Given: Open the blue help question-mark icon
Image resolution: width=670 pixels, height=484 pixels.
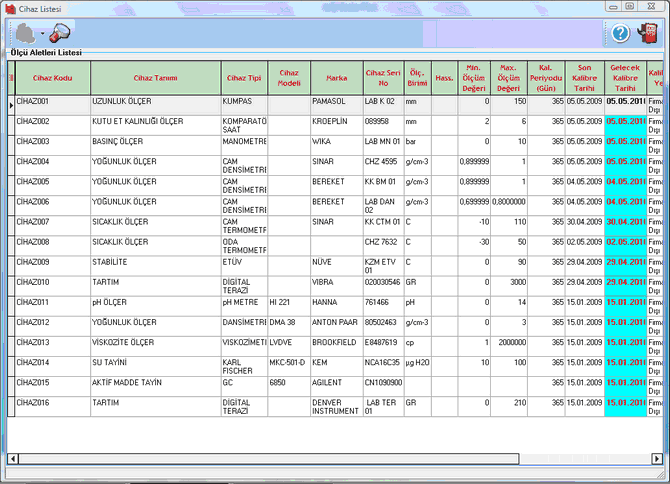Looking at the screenshot, I should [x=620, y=33].
